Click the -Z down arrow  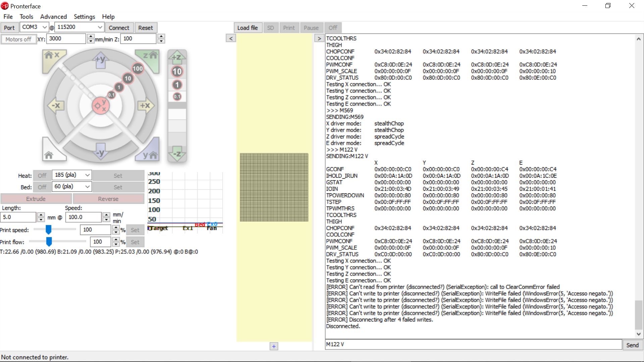(177, 154)
